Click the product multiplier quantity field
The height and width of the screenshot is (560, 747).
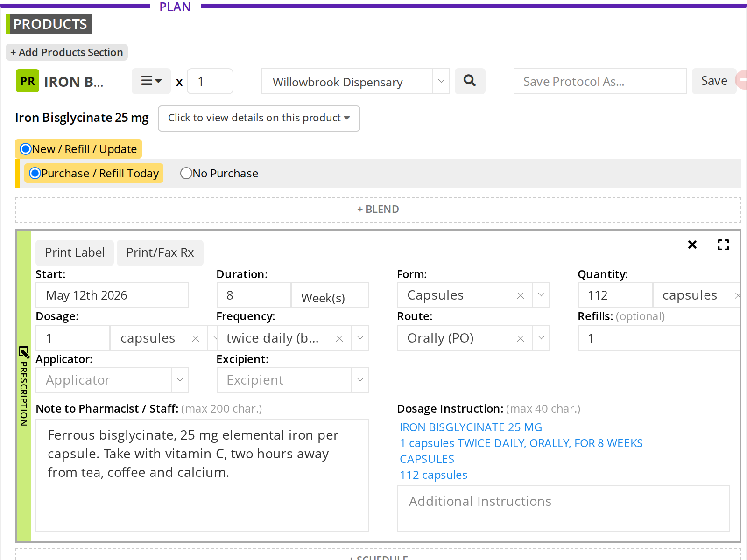pos(210,81)
